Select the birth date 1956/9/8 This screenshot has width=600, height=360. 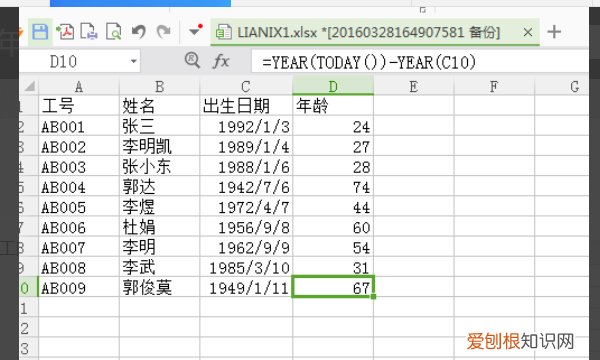click(x=246, y=227)
